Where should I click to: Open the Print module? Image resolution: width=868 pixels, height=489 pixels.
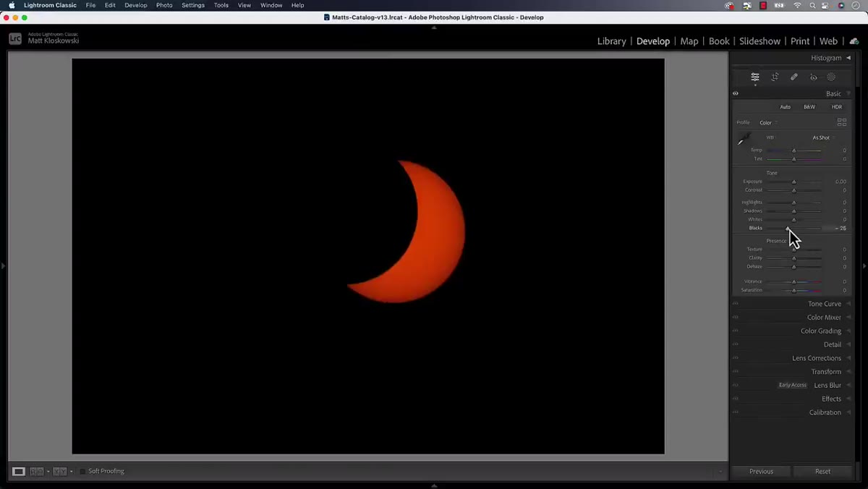[800, 41]
